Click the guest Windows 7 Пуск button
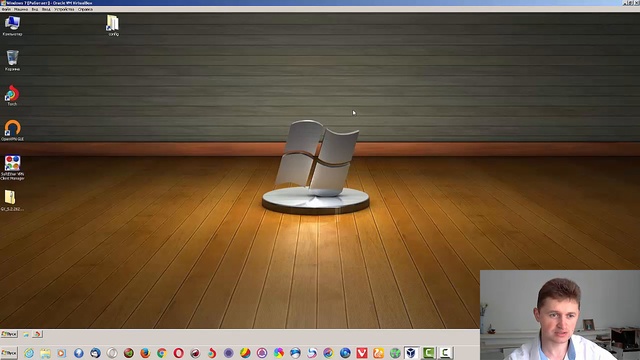The image size is (640, 360). 9,334
